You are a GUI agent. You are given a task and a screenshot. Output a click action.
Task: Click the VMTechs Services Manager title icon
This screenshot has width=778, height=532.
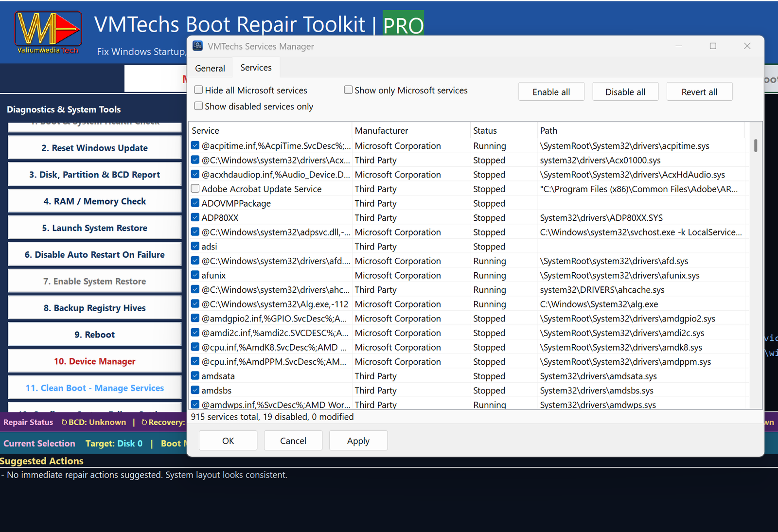point(197,46)
